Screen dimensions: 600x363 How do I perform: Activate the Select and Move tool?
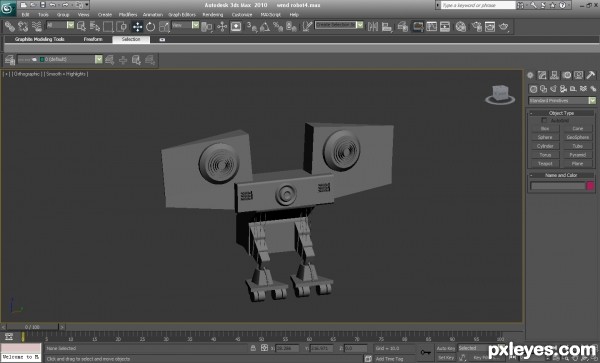point(137,26)
